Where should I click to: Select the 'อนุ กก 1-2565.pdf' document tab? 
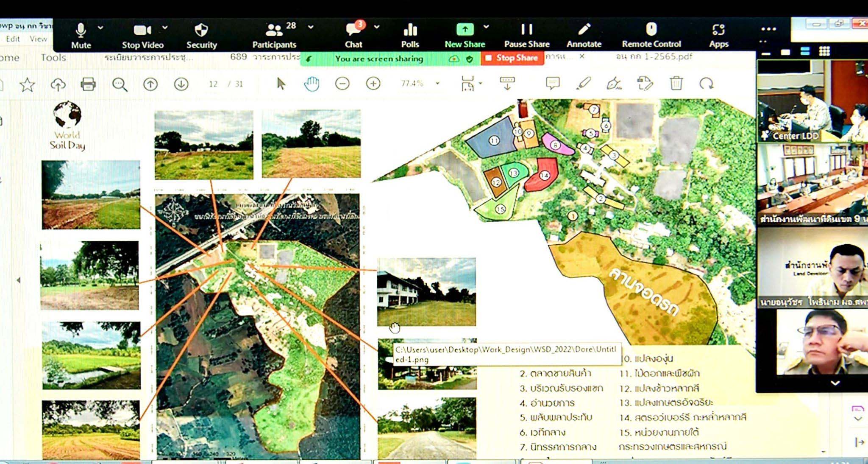pos(654,56)
